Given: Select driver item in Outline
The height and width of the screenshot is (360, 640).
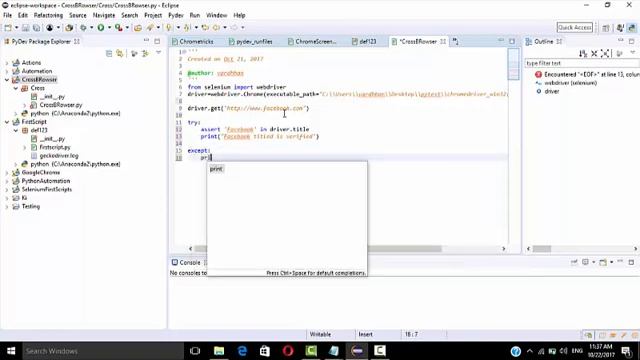Looking at the screenshot, I should pyautogui.click(x=552, y=91).
